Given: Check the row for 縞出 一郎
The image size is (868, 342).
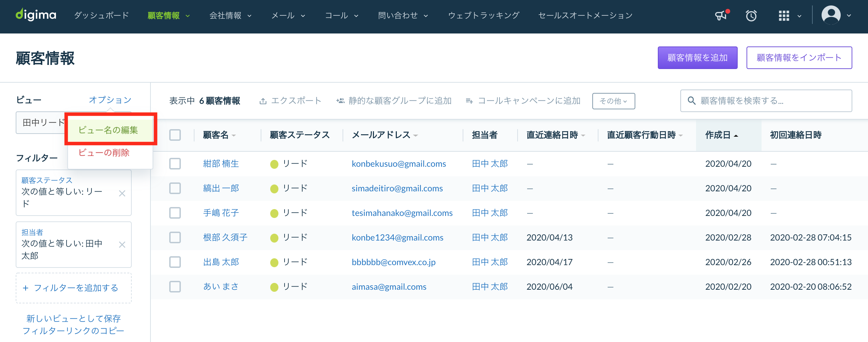Looking at the screenshot, I should (175, 188).
